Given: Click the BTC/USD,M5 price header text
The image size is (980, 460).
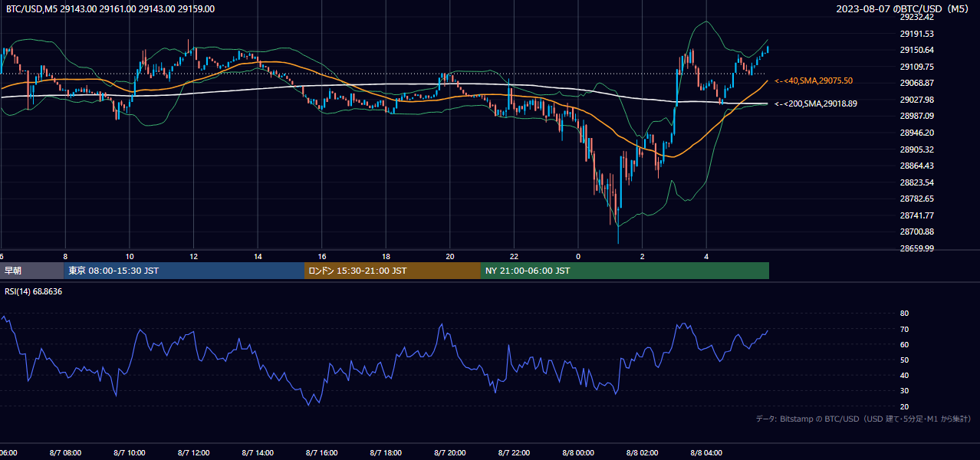Looking at the screenshot, I should (x=110, y=9).
